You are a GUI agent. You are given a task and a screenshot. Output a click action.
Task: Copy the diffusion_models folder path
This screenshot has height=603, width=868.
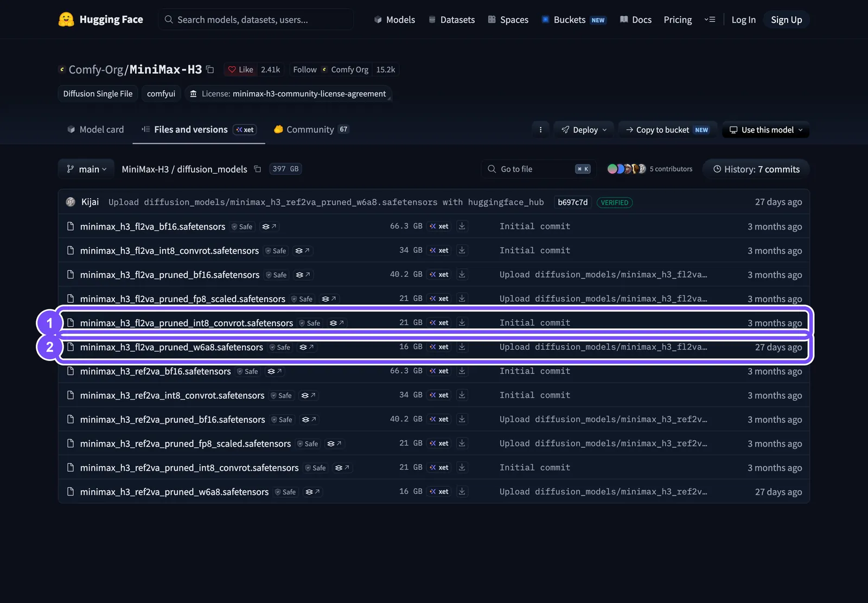click(258, 169)
